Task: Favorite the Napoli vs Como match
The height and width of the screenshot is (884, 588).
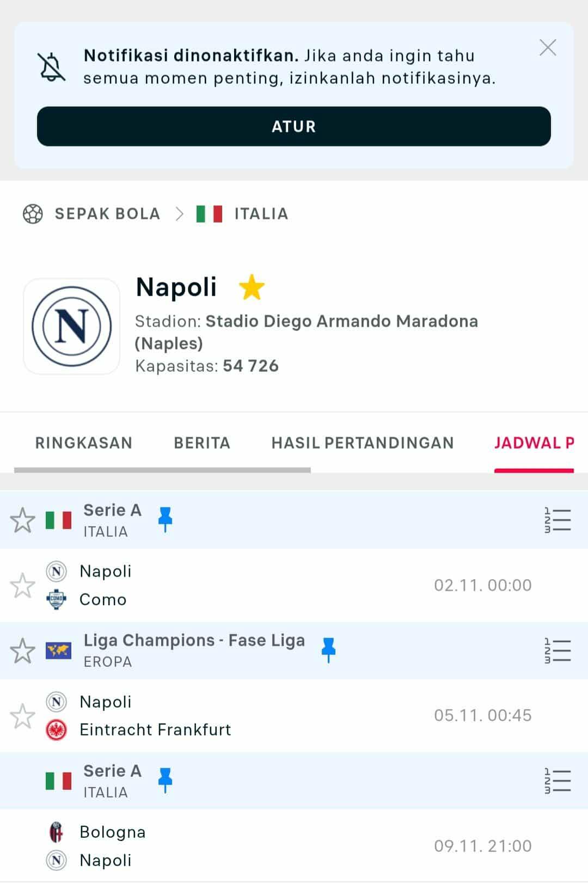Action: (x=22, y=585)
